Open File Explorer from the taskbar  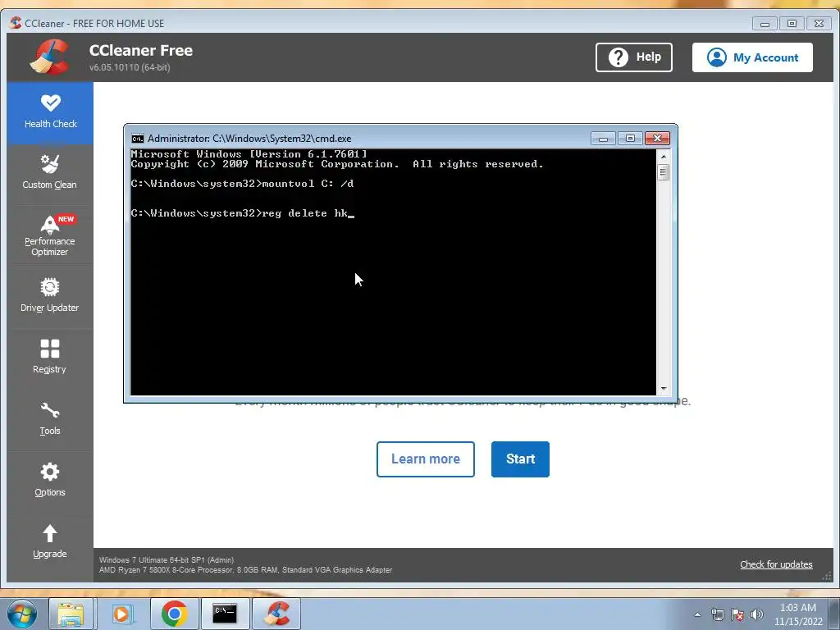[x=71, y=614]
